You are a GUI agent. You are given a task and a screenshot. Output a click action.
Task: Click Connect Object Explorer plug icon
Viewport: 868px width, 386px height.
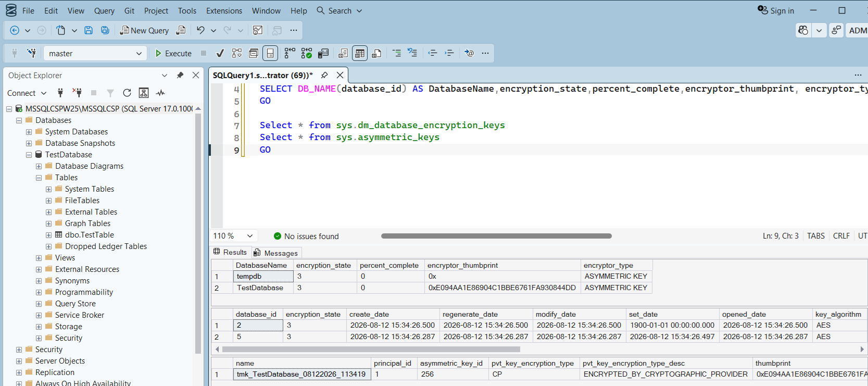pyautogui.click(x=60, y=93)
